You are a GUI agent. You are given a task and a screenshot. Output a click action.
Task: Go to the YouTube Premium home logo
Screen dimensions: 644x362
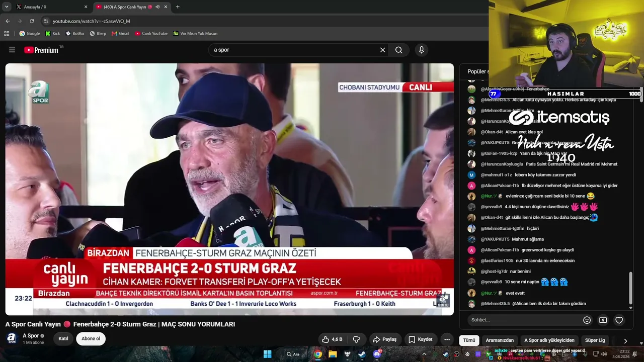42,50
